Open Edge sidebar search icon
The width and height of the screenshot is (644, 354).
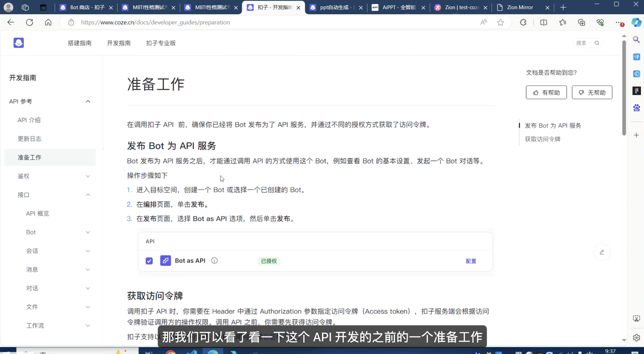pos(636,40)
